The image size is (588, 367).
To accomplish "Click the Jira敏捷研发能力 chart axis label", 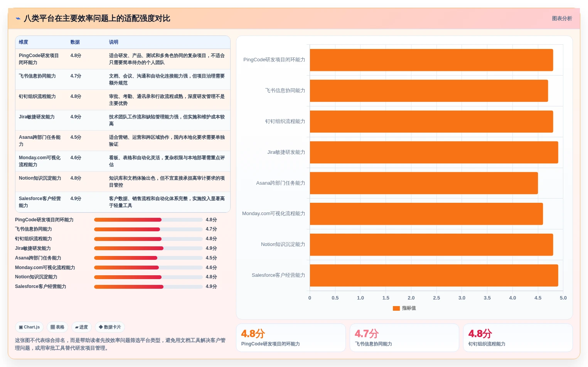I will pyautogui.click(x=286, y=152).
